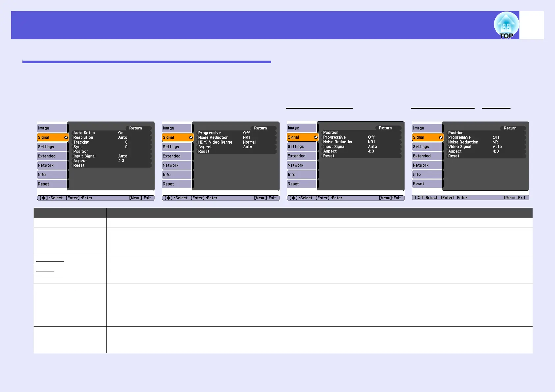Click the TOP home icon
The width and height of the screenshot is (555, 392).
(506, 26)
